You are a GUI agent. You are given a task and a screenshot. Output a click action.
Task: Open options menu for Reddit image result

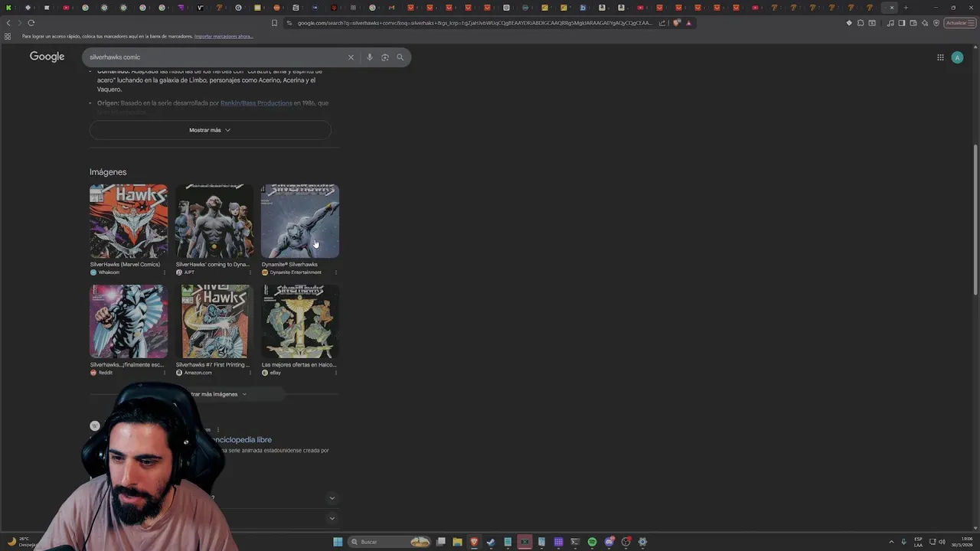click(x=164, y=373)
